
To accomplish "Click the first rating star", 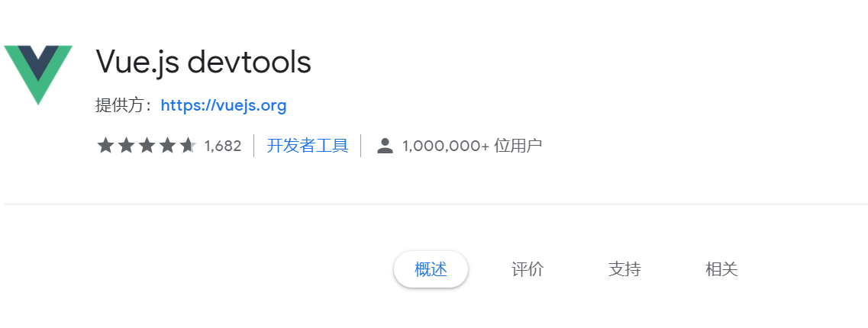I will [x=105, y=146].
